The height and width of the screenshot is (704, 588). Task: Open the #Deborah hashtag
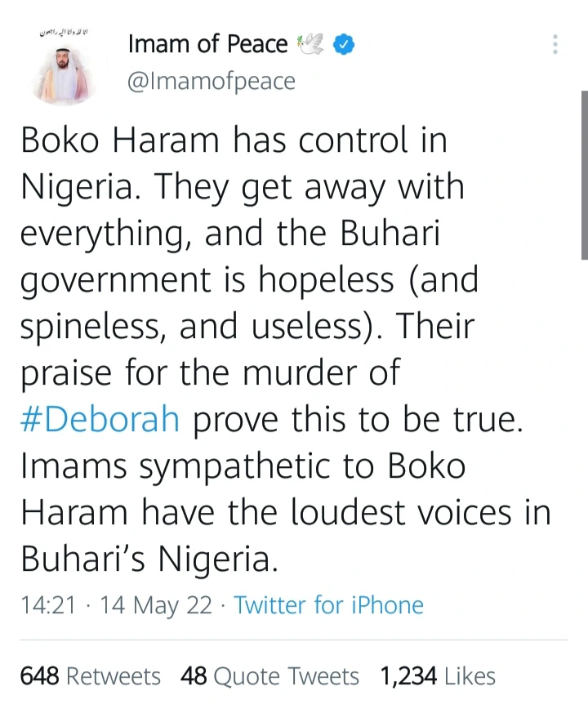100,419
